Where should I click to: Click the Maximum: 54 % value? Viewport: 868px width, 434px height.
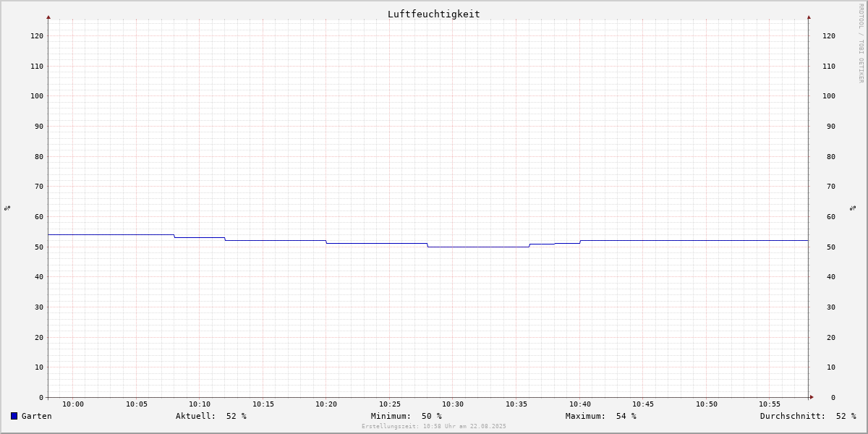coord(601,416)
